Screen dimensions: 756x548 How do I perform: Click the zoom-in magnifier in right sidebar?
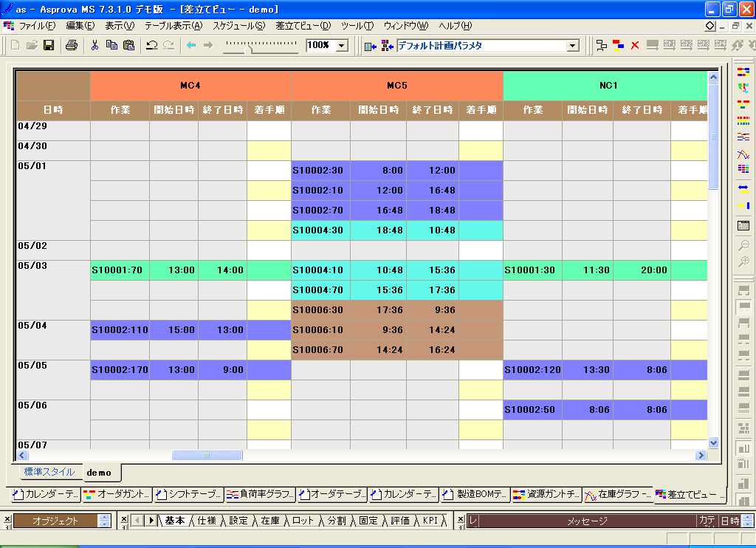point(743,262)
